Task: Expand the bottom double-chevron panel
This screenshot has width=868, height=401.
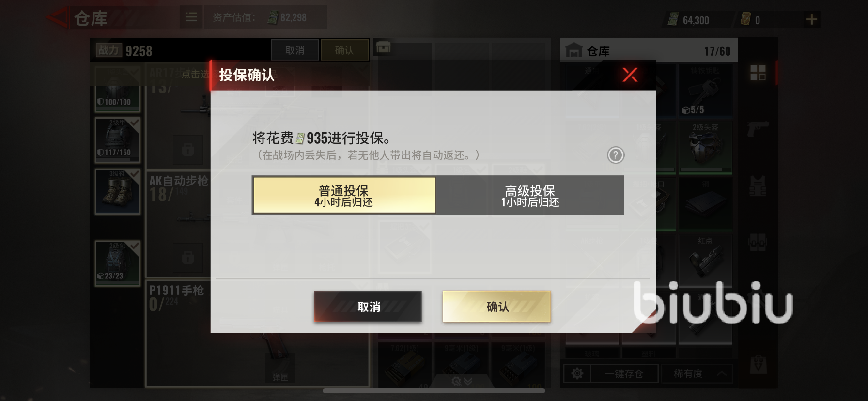Action: pyautogui.click(x=462, y=381)
